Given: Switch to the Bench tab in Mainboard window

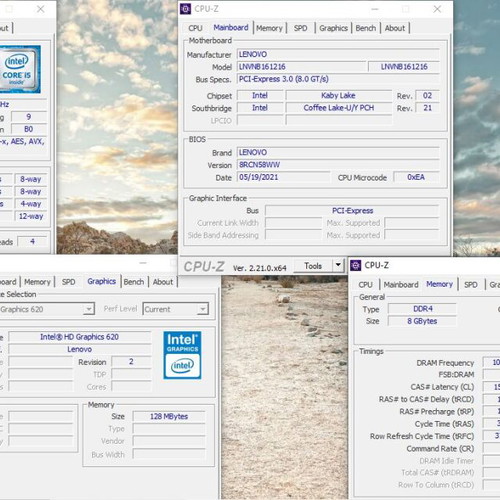Looking at the screenshot, I should pos(366,28).
